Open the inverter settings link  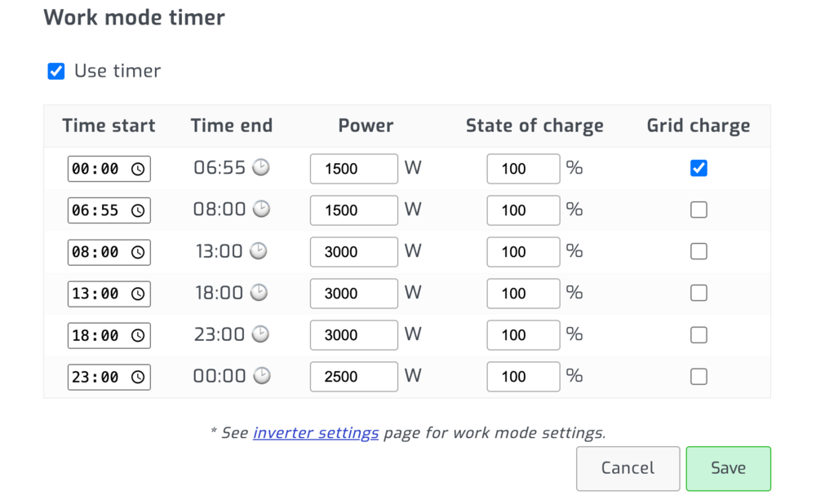[316, 432]
